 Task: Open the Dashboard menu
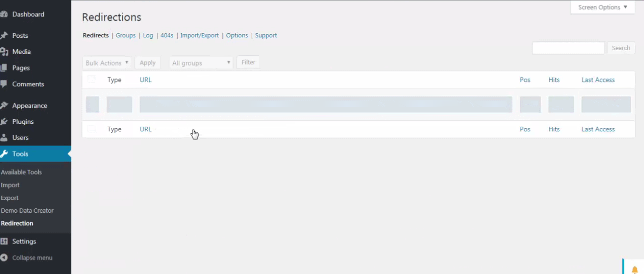pos(28,14)
